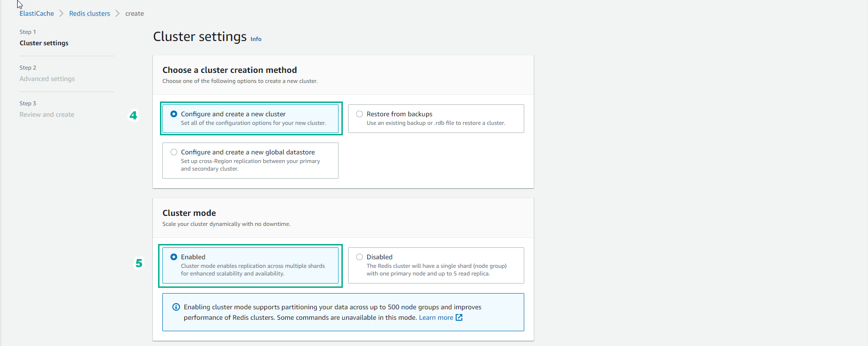
Task: Click the create breadcrumb text
Action: pyautogui.click(x=134, y=13)
